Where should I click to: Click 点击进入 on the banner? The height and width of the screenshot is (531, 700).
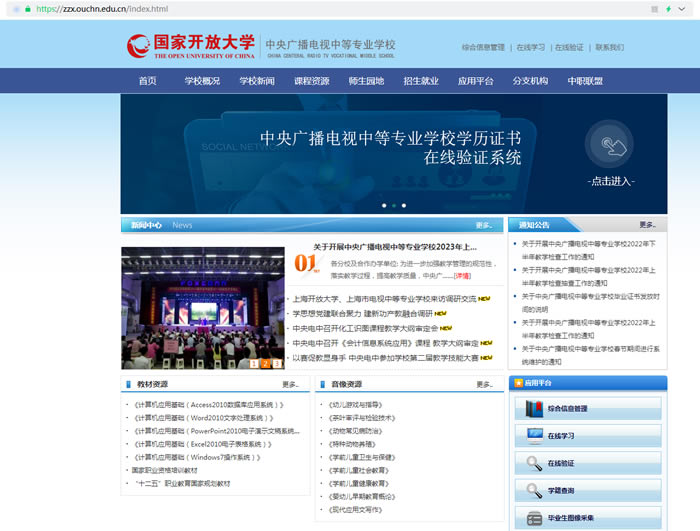click(611, 181)
